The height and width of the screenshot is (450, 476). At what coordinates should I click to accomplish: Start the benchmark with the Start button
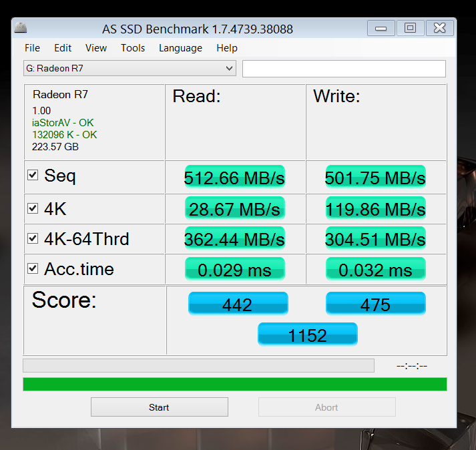(x=160, y=407)
